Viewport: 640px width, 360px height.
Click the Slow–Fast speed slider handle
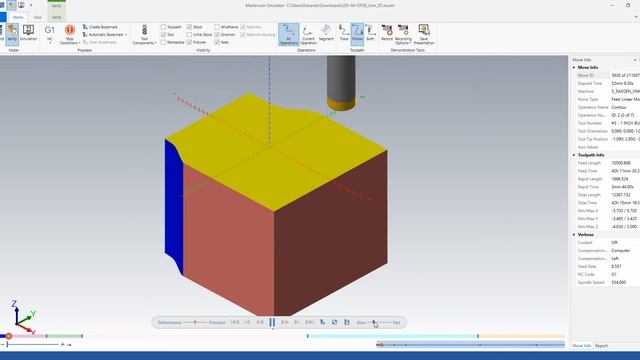[x=373, y=322]
